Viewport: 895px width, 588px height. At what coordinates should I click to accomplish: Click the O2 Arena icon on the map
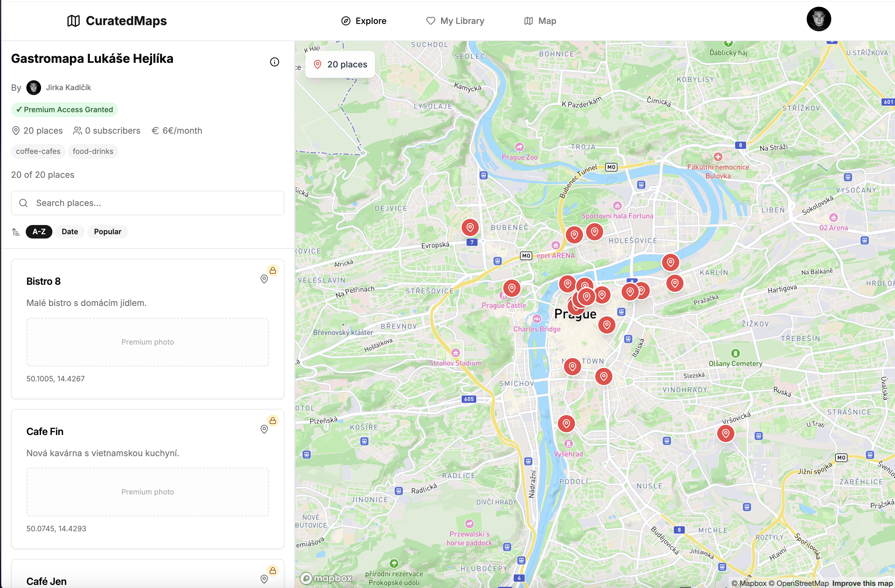click(x=834, y=217)
